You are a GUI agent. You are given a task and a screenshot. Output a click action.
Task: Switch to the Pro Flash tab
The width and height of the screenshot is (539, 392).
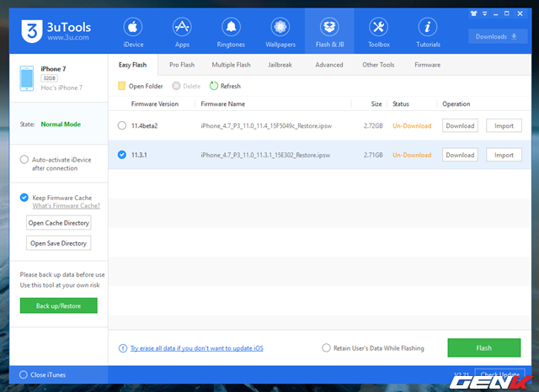(182, 65)
